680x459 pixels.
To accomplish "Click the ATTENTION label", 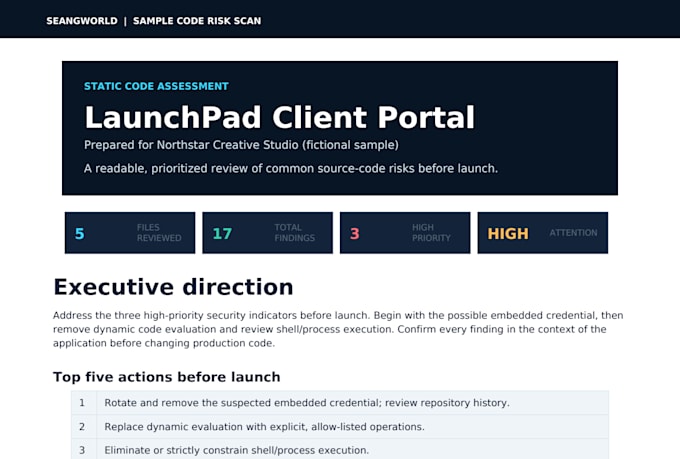I will pyautogui.click(x=573, y=233).
